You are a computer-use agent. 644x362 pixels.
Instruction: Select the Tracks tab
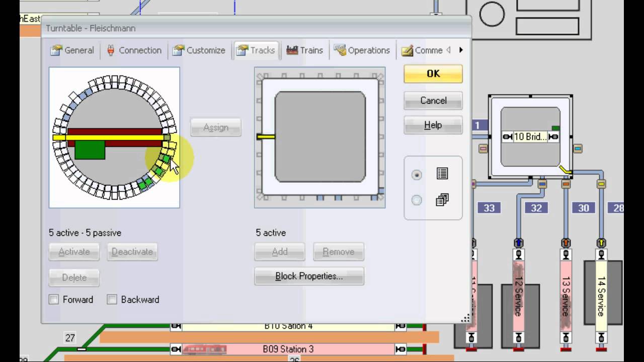click(x=256, y=50)
